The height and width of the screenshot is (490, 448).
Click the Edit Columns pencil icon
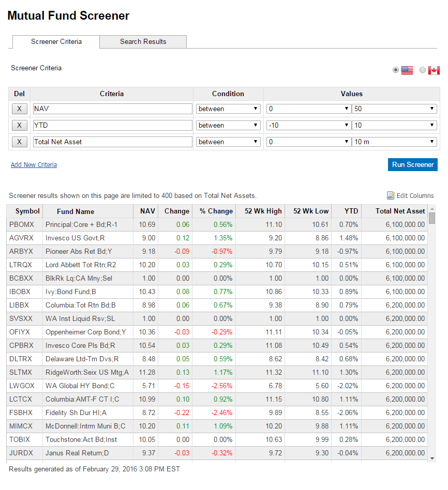tap(391, 195)
